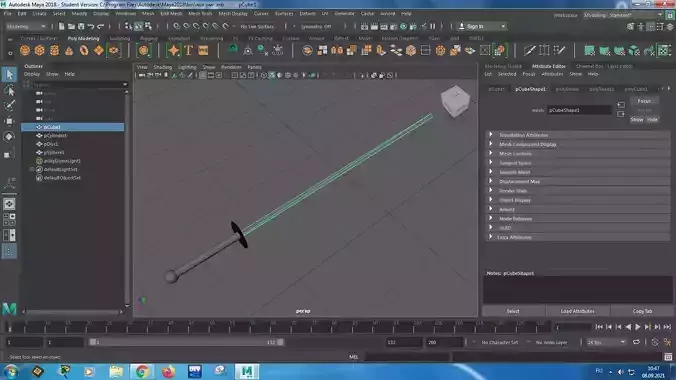Open the Workspace Modeling - Standard dropdown
Viewport: 676px width, 380px height.
point(623,15)
